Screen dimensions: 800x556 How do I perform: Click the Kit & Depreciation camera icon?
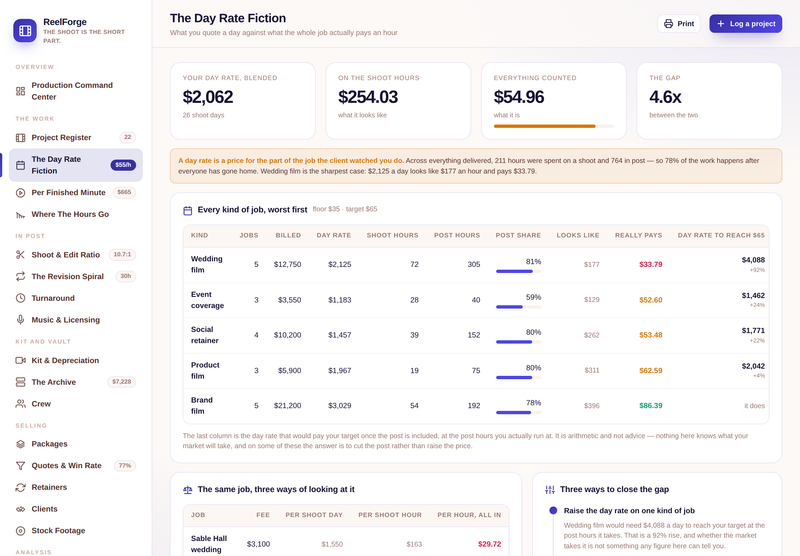tap(20, 360)
